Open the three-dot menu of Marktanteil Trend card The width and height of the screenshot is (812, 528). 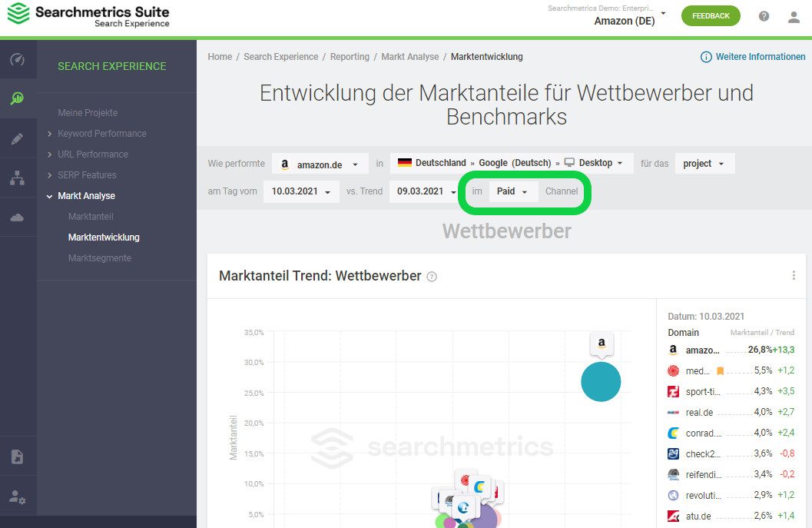794,275
